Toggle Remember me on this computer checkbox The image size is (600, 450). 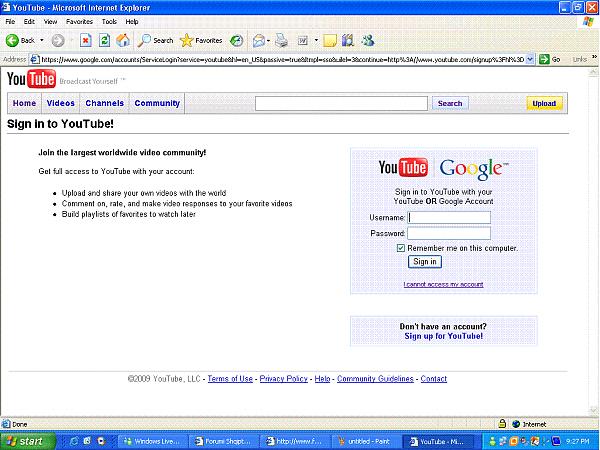tap(400, 248)
